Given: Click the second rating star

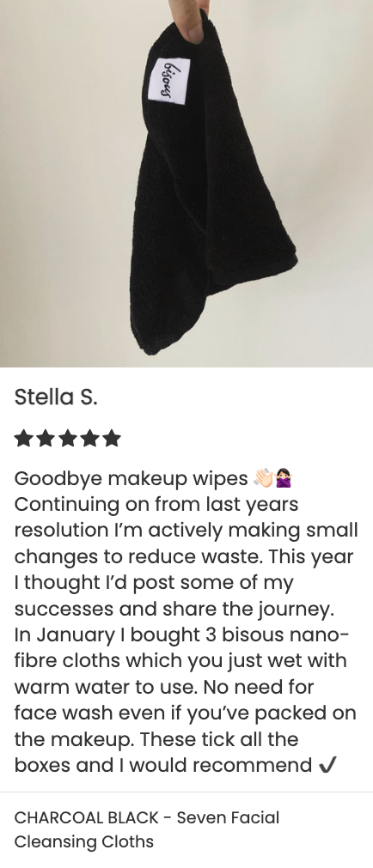Looking at the screenshot, I should 46,439.
